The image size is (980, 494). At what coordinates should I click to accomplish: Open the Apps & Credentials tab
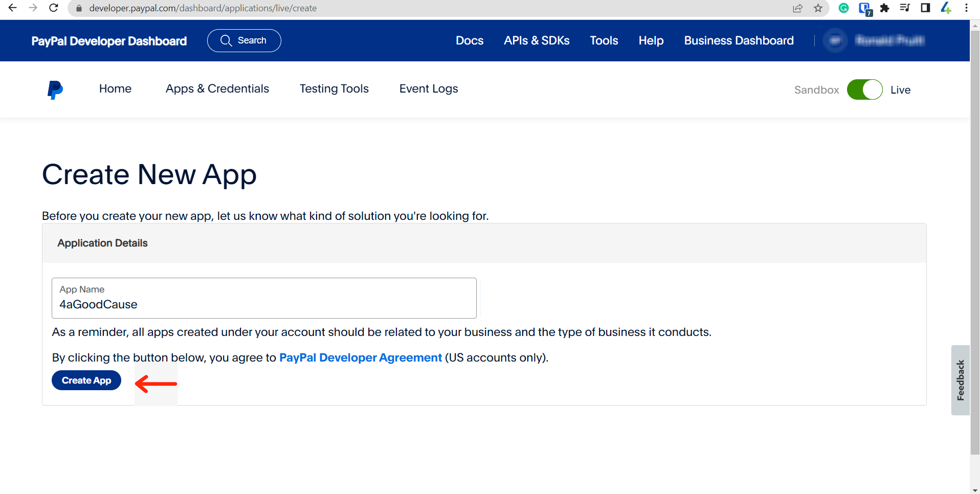pos(217,89)
